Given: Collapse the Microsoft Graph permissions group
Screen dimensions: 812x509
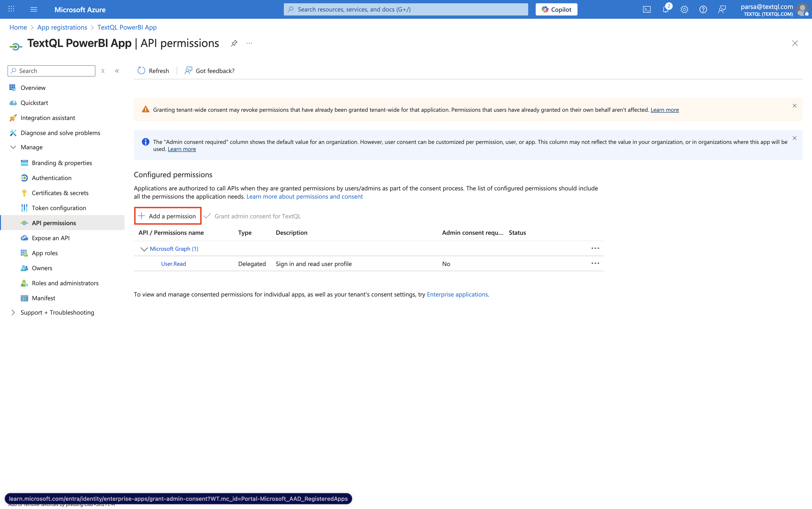Looking at the screenshot, I should tap(144, 249).
